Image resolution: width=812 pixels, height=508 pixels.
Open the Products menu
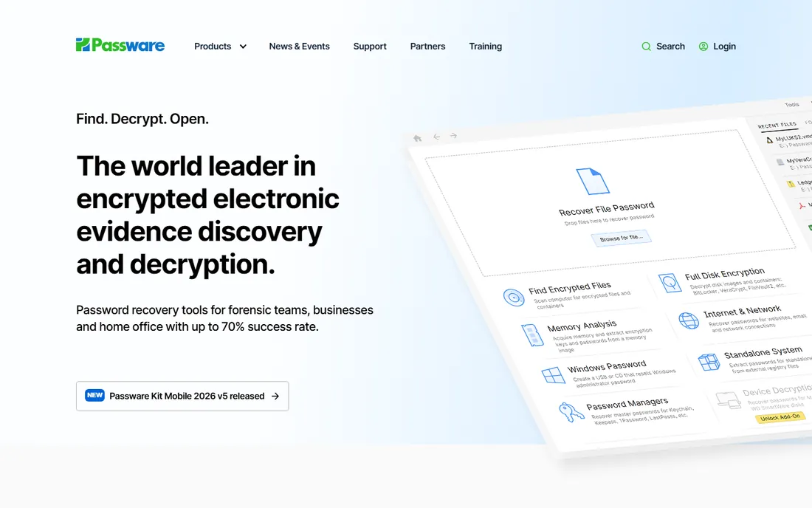[x=213, y=46]
